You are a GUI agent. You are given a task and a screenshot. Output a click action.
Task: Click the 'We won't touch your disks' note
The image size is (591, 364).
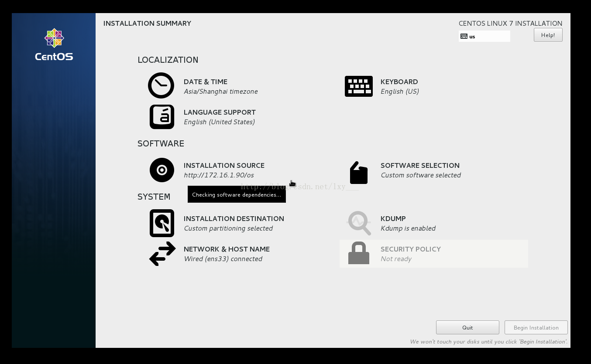click(x=489, y=342)
